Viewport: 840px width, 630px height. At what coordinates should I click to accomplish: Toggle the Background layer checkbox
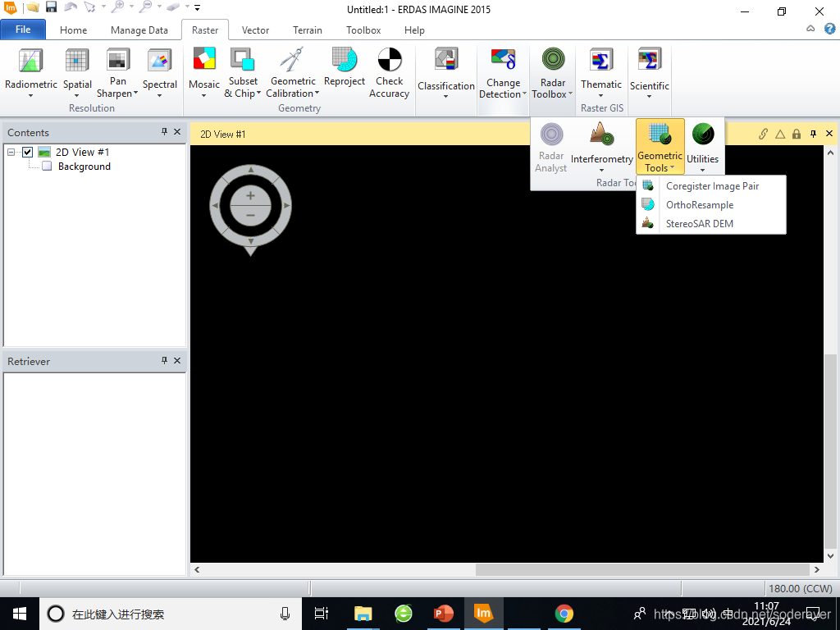[47, 166]
